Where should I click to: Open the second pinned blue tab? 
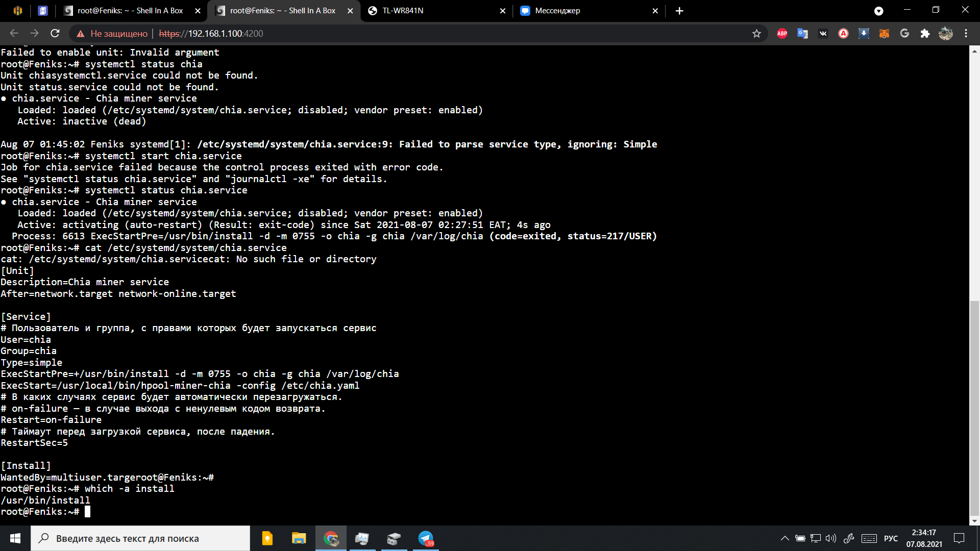(x=43, y=11)
